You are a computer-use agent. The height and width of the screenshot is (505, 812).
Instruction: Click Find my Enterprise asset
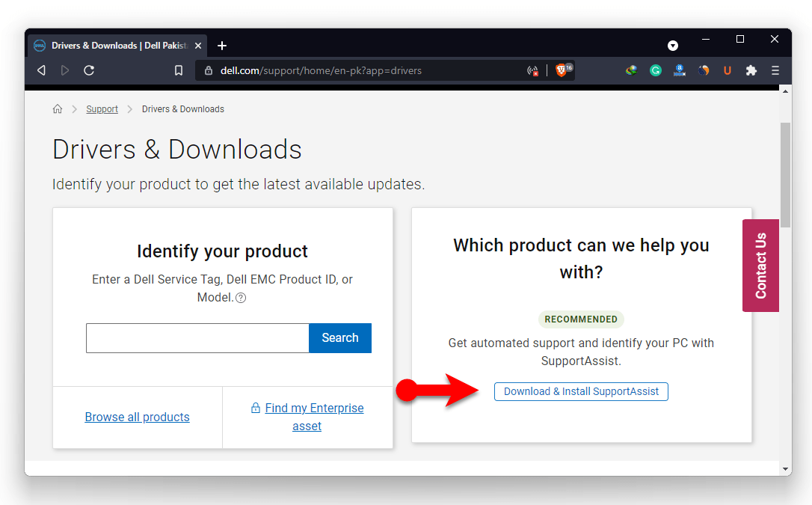(313, 408)
